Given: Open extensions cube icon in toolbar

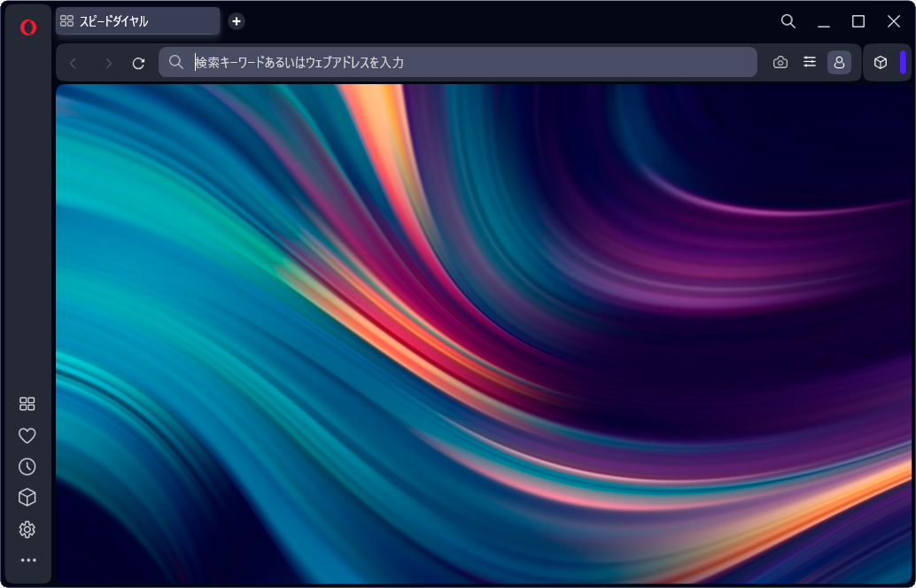Looking at the screenshot, I should [881, 63].
